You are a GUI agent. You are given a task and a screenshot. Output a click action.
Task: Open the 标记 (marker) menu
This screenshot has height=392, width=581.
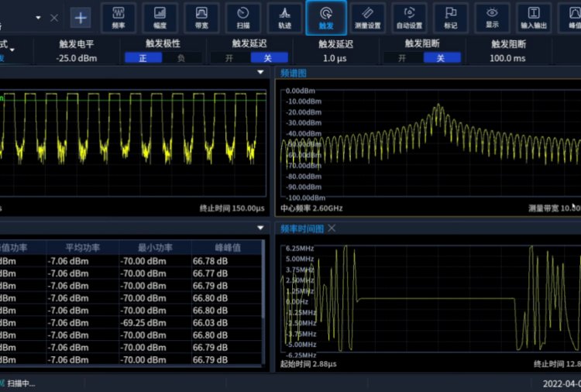tap(451, 17)
